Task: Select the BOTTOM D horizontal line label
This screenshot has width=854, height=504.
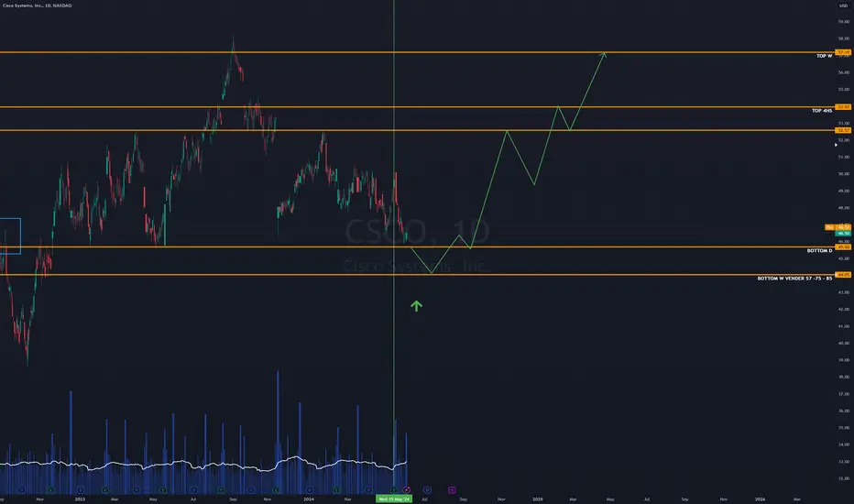Action: pyautogui.click(x=820, y=251)
